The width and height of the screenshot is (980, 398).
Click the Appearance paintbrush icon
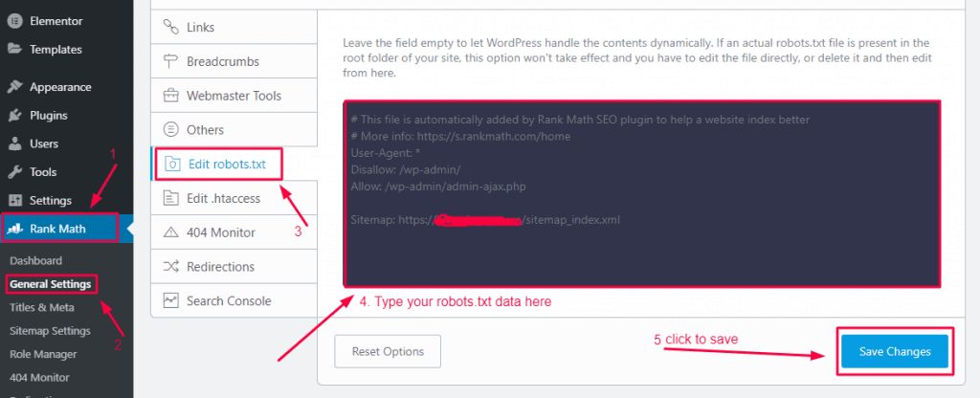[15, 87]
